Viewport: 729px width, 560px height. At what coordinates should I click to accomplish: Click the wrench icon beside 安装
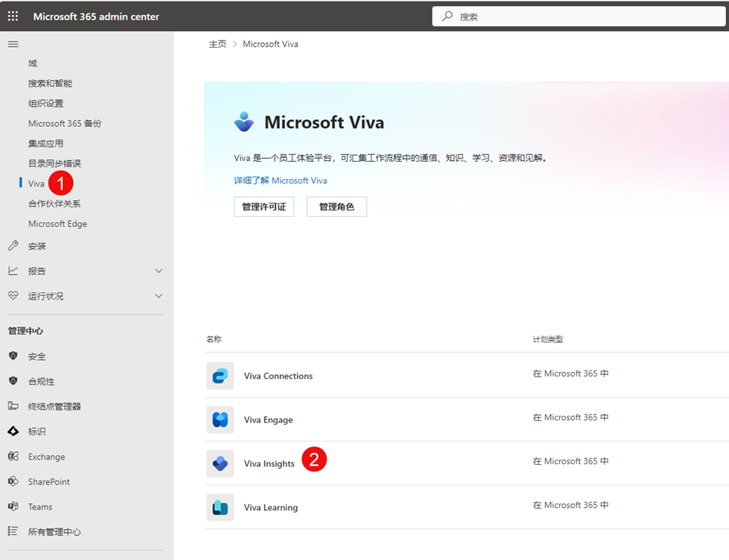pos(13,246)
